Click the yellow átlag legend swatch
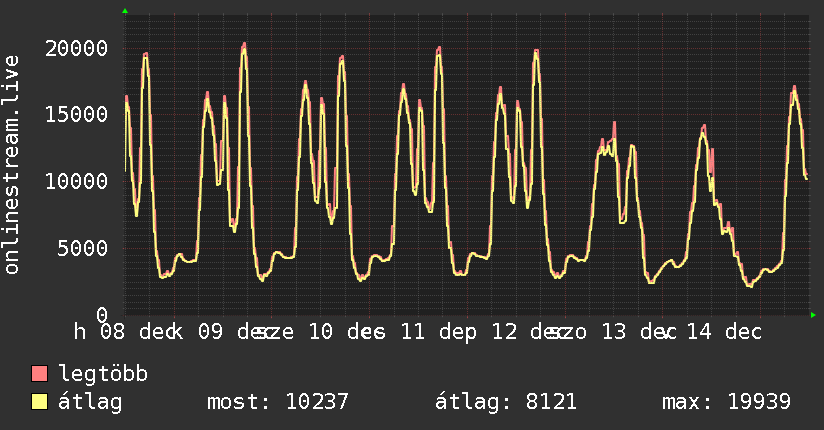The height and width of the screenshot is (430, 824). 39,402
